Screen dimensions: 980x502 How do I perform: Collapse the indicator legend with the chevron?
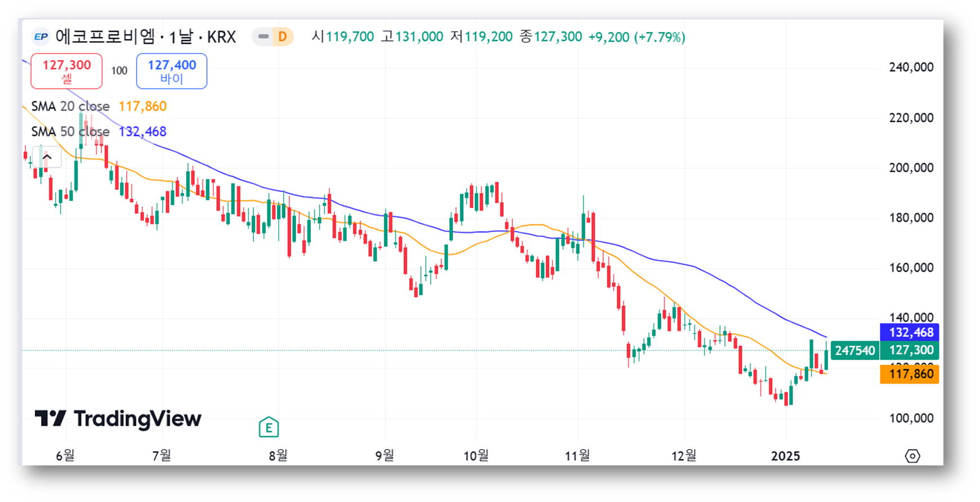(47, 157)
